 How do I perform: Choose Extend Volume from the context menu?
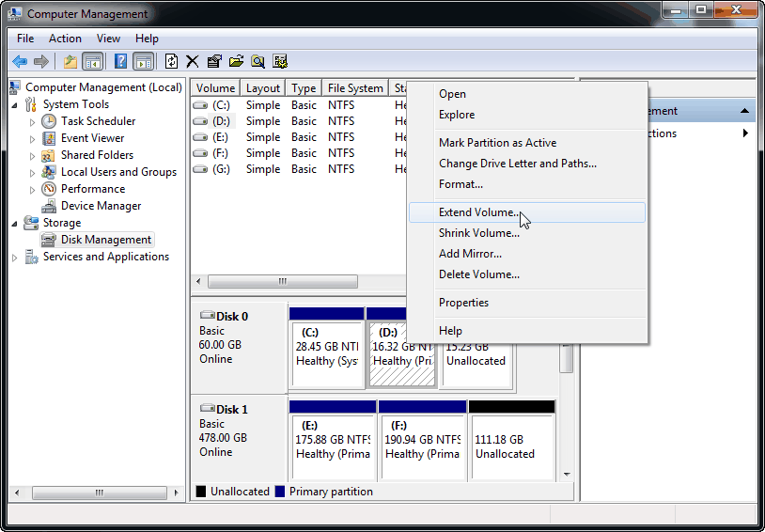478,212
